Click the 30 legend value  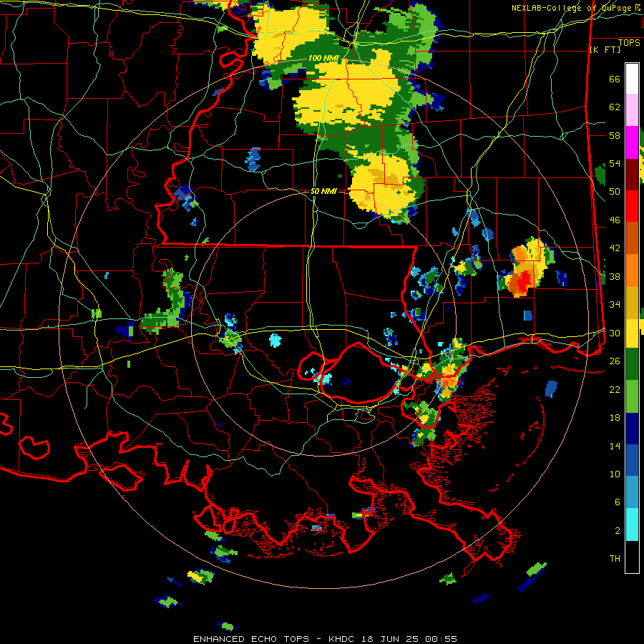coord(615,333)
